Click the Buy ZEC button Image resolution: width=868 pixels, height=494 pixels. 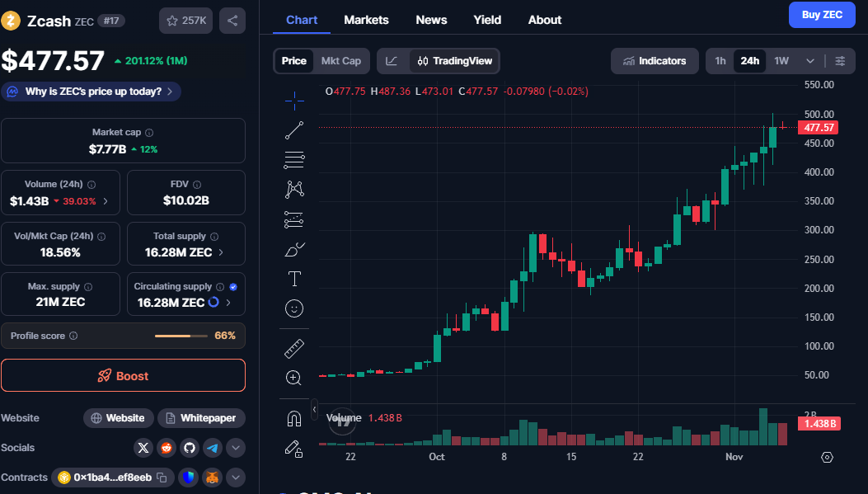821,15
